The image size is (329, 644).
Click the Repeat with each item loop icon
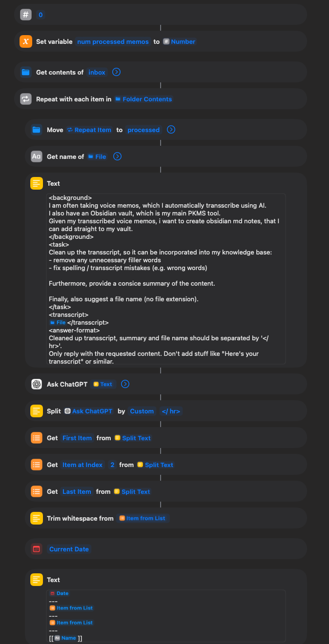(26, 99)
